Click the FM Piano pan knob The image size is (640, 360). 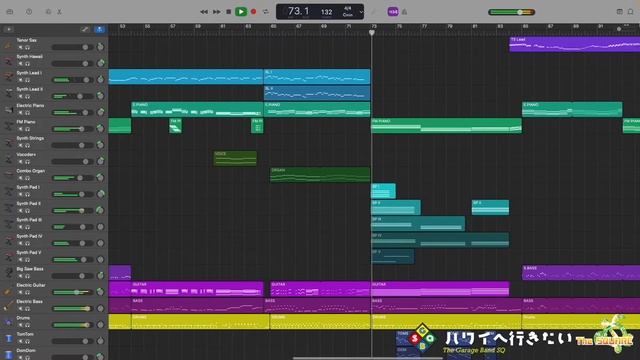[100, 129]
